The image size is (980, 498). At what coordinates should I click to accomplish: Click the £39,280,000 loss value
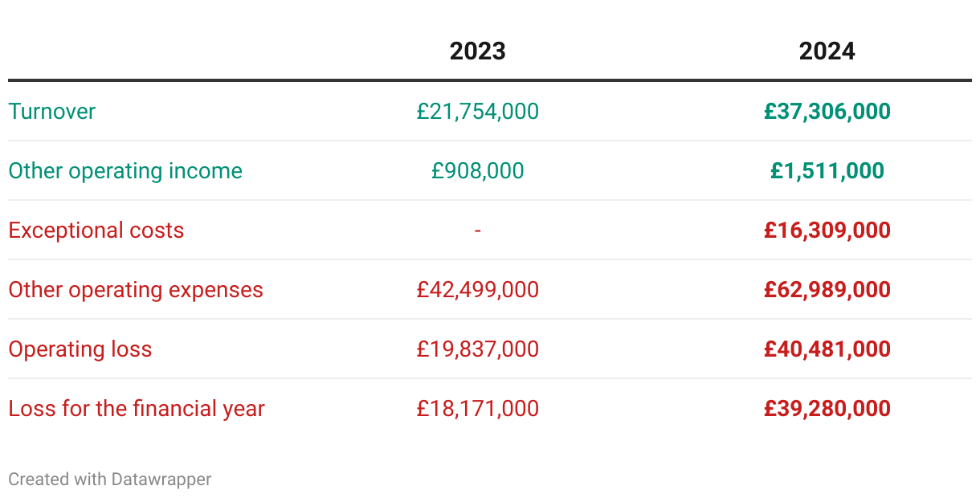(x=827, y=408)
